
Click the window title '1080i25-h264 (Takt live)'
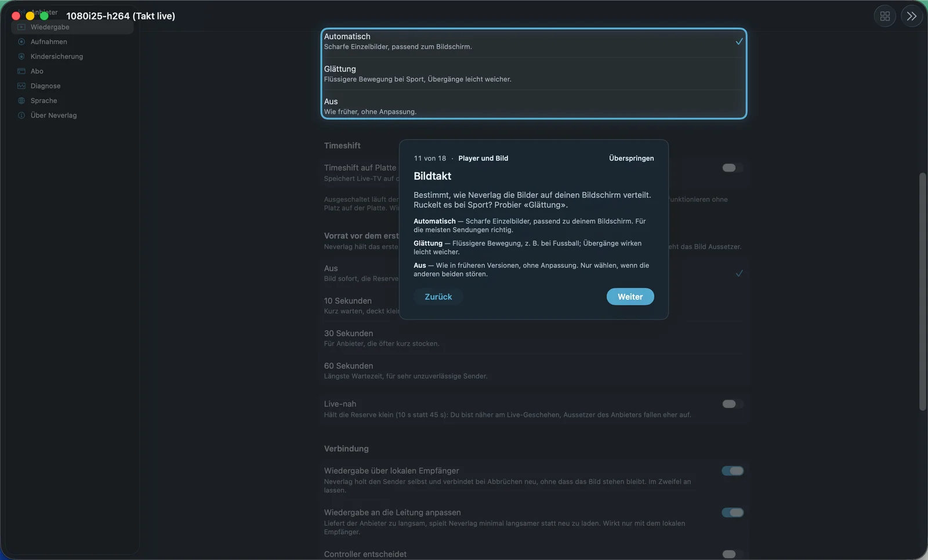(x=121, y=16)
